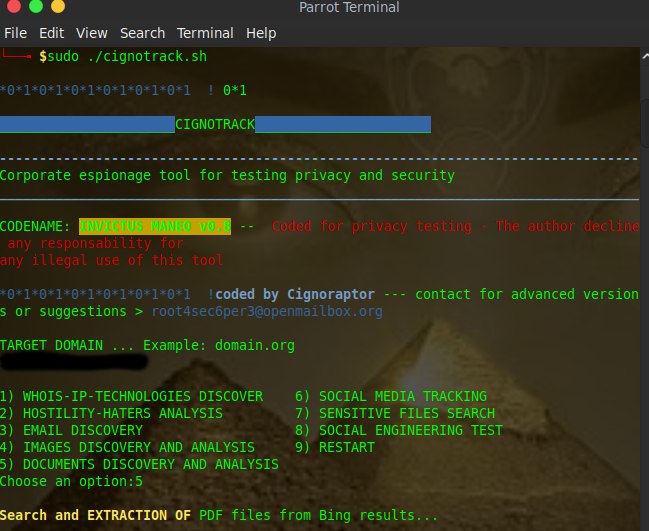Image resolution: width=649 pixels, height=531 pixels.
Task: Click option 7 SENSITIVE FILES SEARCH
Action: 395,413
